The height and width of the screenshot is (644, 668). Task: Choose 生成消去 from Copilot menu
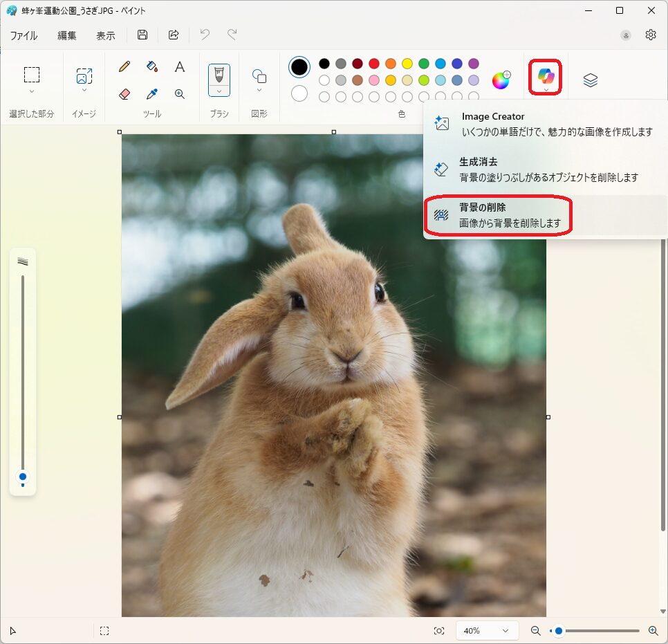pos(546,169)
